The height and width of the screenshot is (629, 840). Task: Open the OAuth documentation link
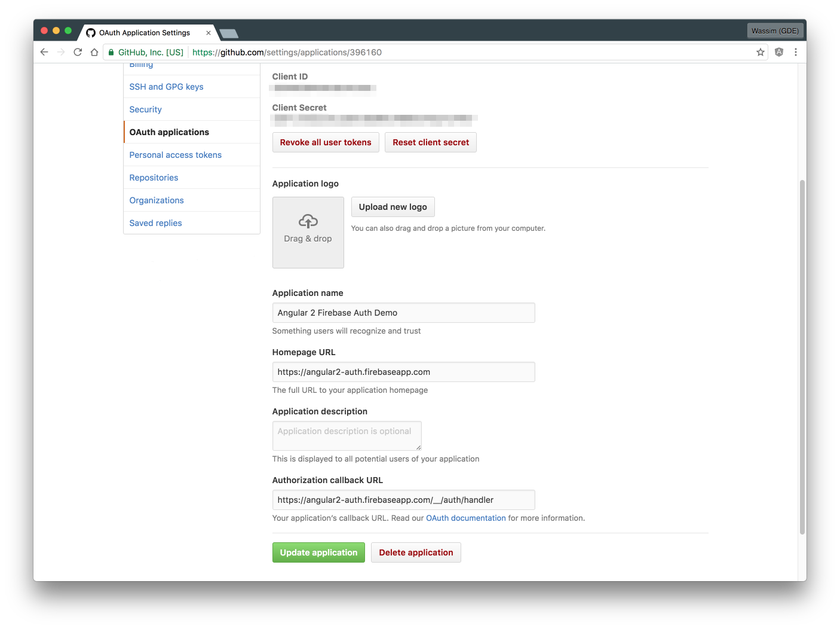point(465,518)
